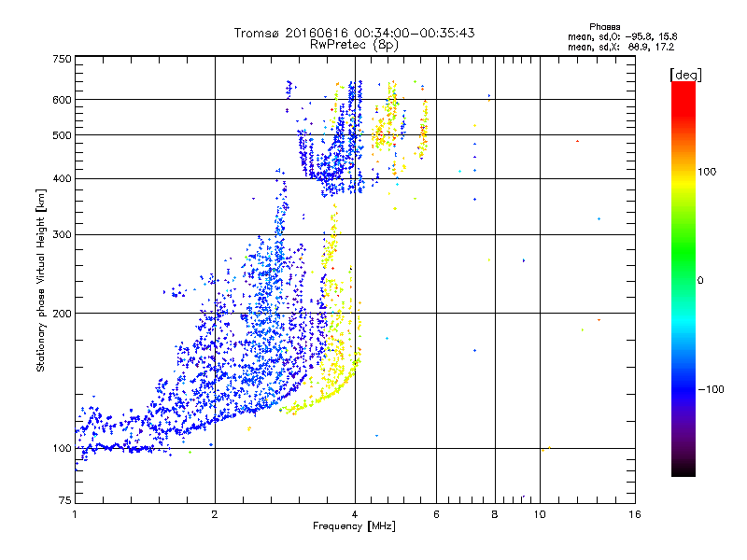
Task: Click the y-axis tick label '75'
Action: 65,500
